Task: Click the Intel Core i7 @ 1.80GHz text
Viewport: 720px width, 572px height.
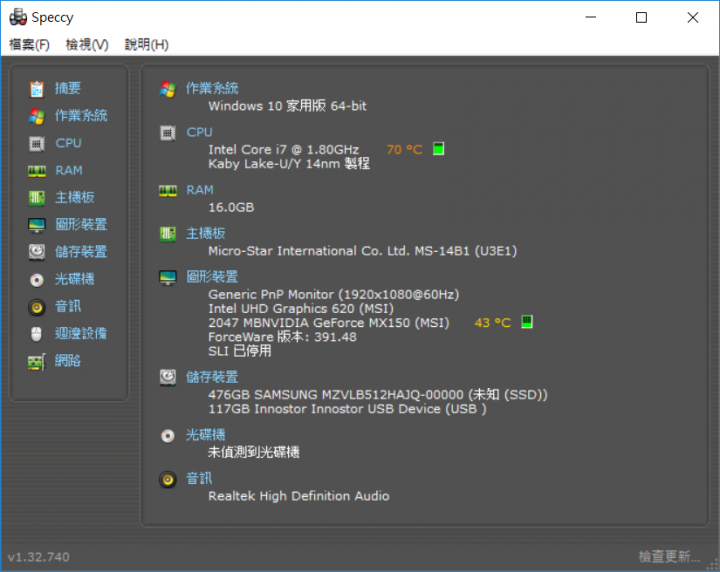Action: coord(283,150)
